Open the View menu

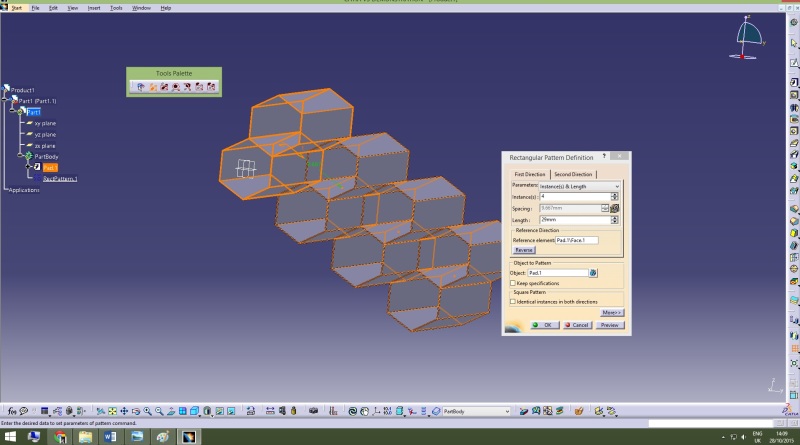pyautogui.click(x=72, y=8)
